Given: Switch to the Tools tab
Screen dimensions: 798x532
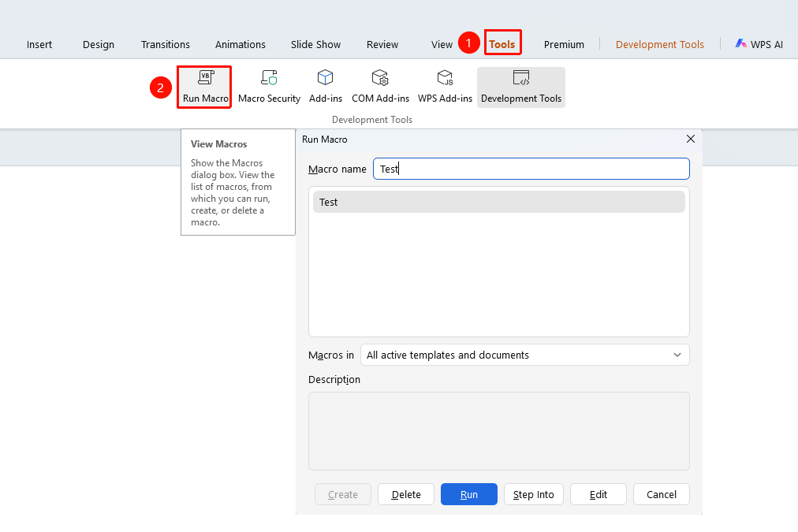Looking at the screenshot, I should pyautogui.click(x=502, y=44).
